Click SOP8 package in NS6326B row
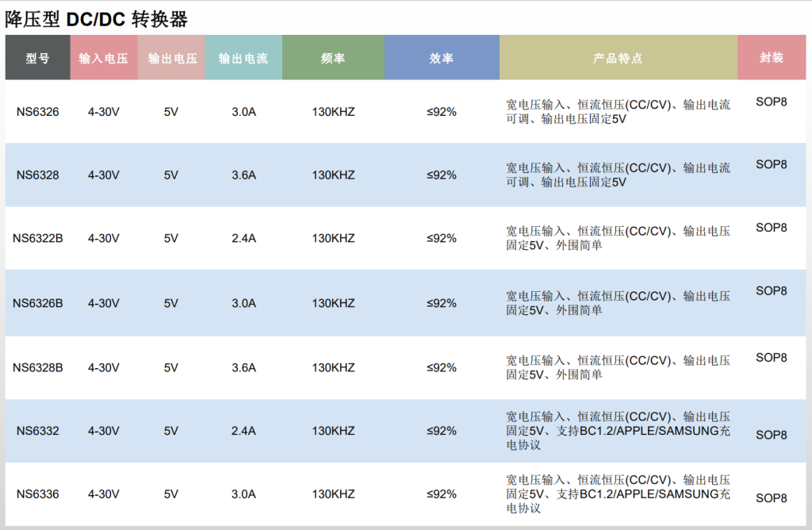 [772, 290]
